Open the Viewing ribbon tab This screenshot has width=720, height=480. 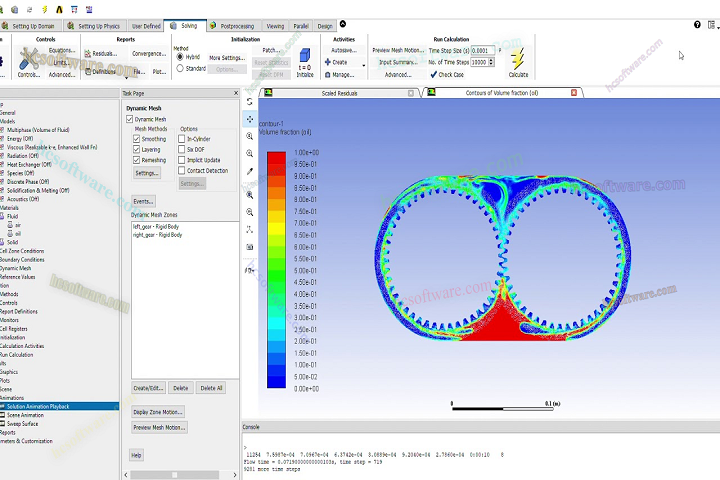pyautogui.click(x=276, y=26)
